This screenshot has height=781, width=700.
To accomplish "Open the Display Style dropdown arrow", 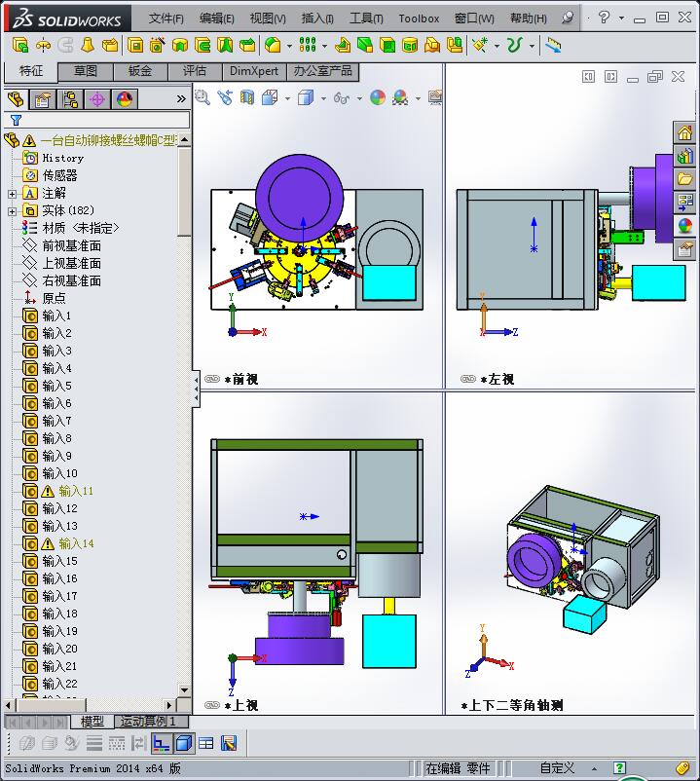I will coord(323,98).
